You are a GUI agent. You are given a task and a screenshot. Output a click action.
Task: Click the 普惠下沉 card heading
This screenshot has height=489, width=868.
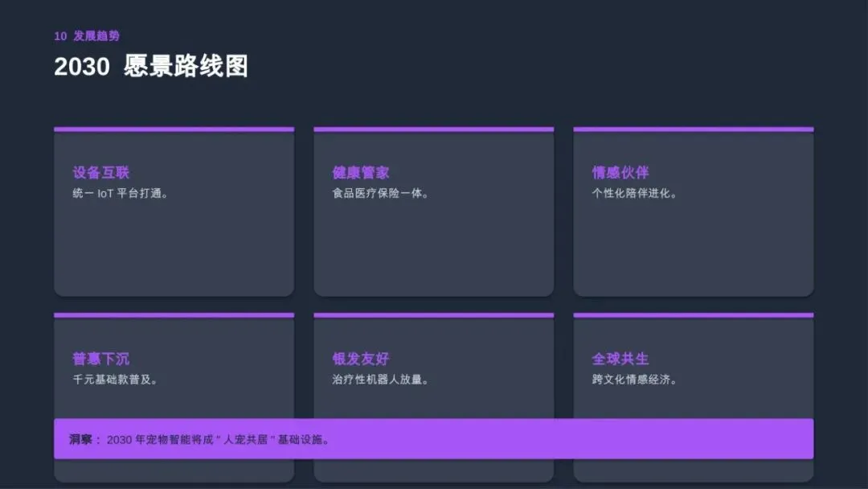(100, 359)
